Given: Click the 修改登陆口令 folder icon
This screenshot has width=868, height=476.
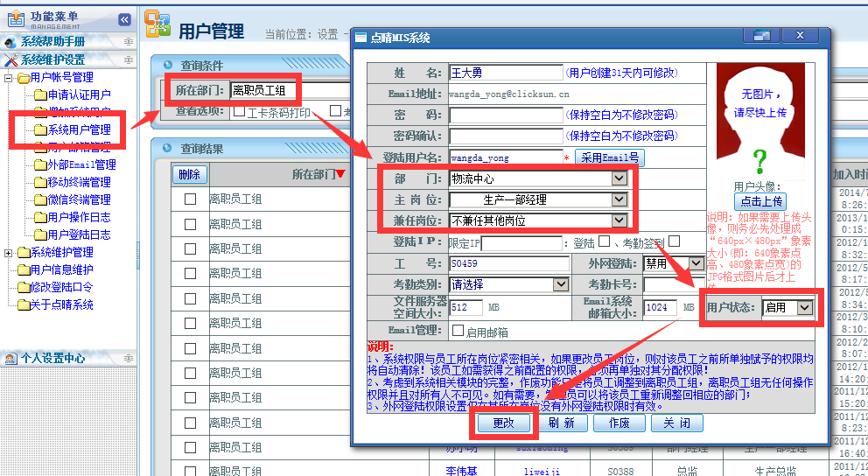Looking at the screenshot, I should click(24, 288).
